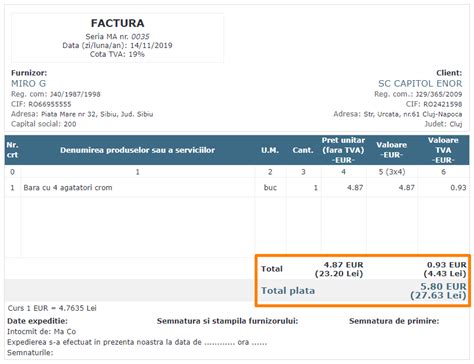Click the Pret unitar column header
The image size is (474, 364).
coord(343,150)
